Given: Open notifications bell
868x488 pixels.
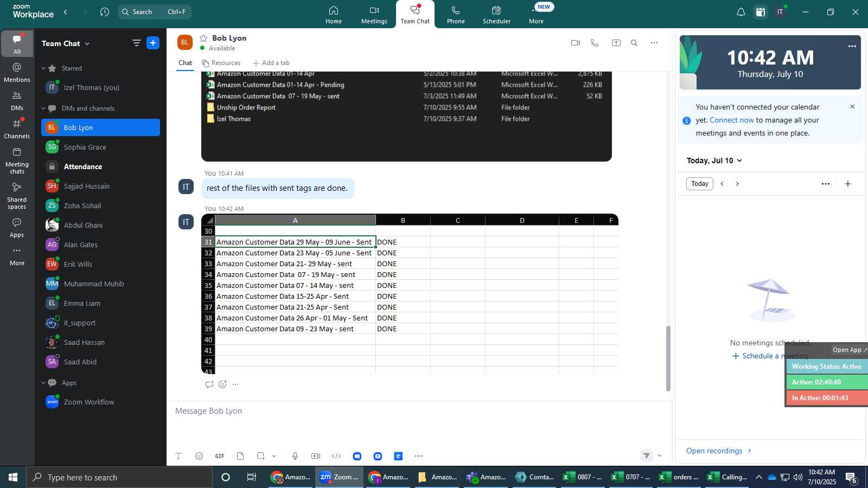Looking at the screenshot, I should 741,12.
